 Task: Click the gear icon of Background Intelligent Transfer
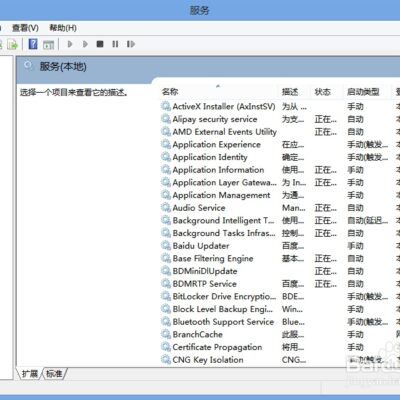coord(166,220)
